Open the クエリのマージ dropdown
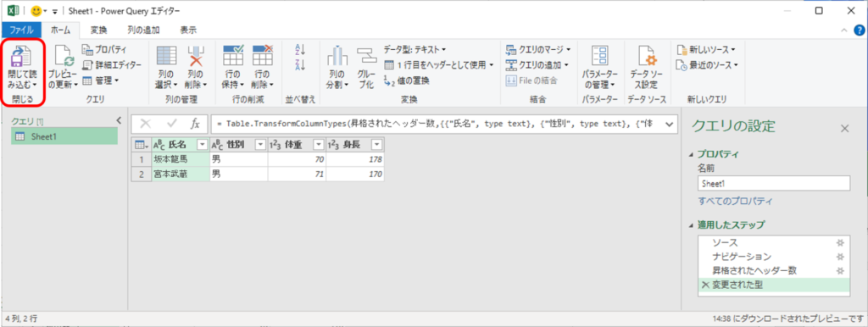868x327 pixels. (x=538, y=50)
